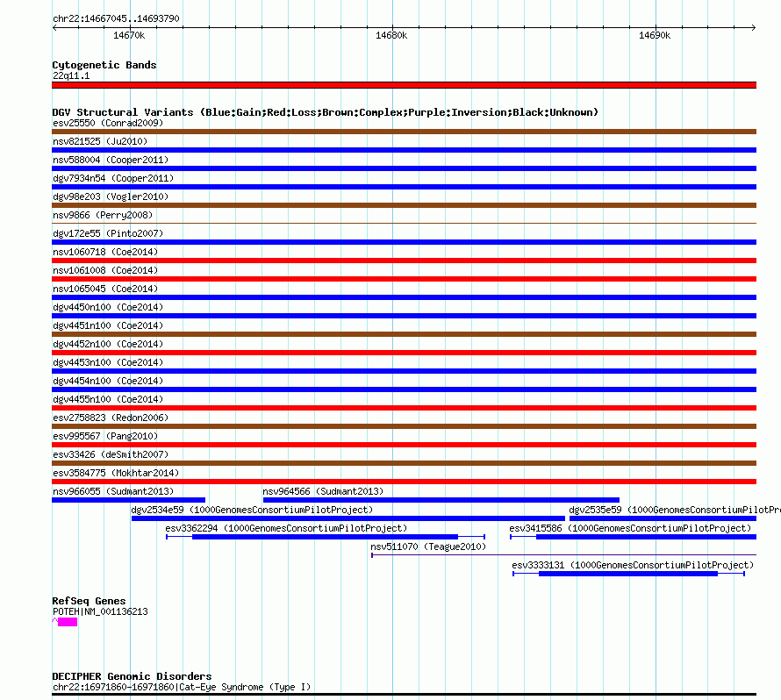Click the nsv966055 (Sudmant2013) label
This screenshot has height=700, width=781.
click(113, 491)
